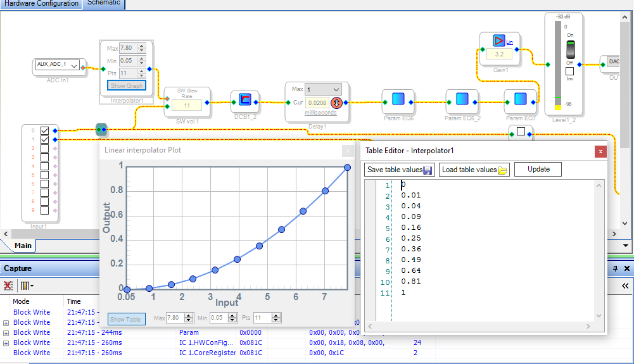Switch to the Hardware Configuration tab
The width and height of the screenshot is (634, 364).
tap(41, 3)
